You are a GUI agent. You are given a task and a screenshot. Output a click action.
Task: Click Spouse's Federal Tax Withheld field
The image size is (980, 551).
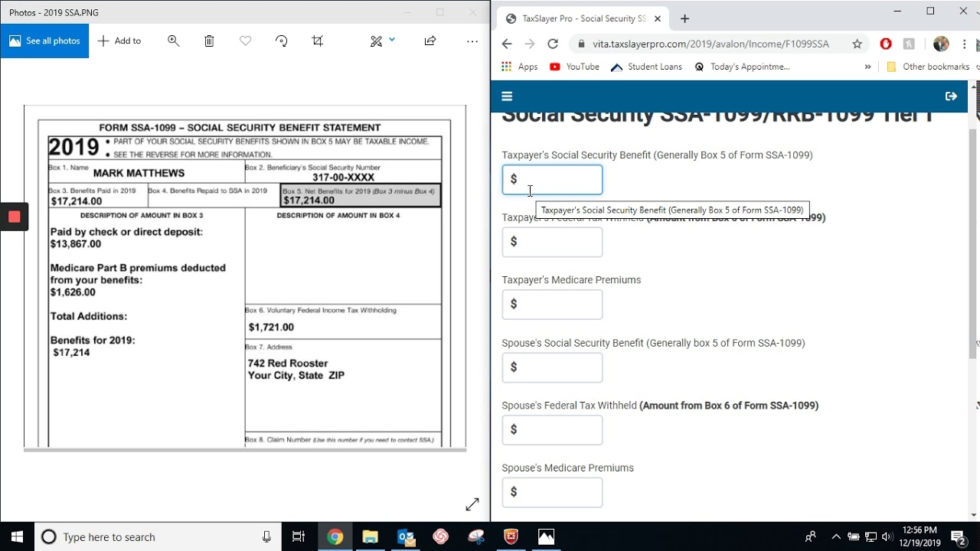552,430
